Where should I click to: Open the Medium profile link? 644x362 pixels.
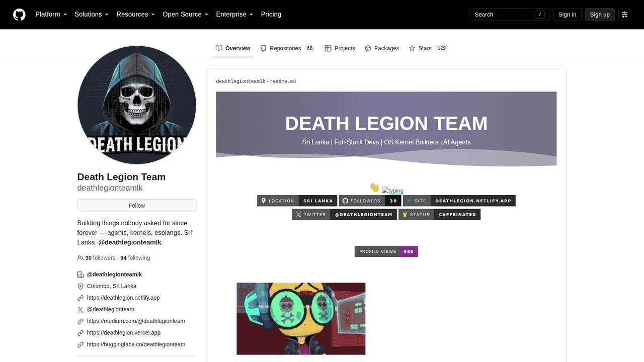(136, 321)
